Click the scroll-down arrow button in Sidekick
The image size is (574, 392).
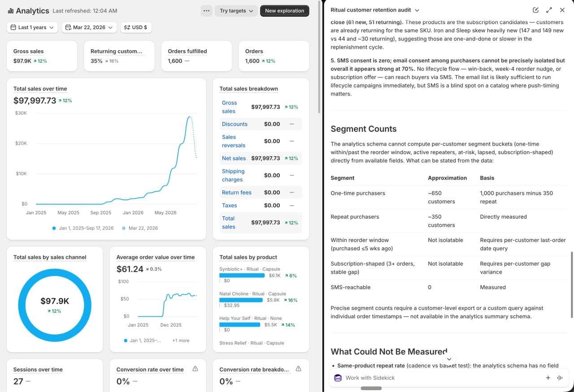coord(449,359)
